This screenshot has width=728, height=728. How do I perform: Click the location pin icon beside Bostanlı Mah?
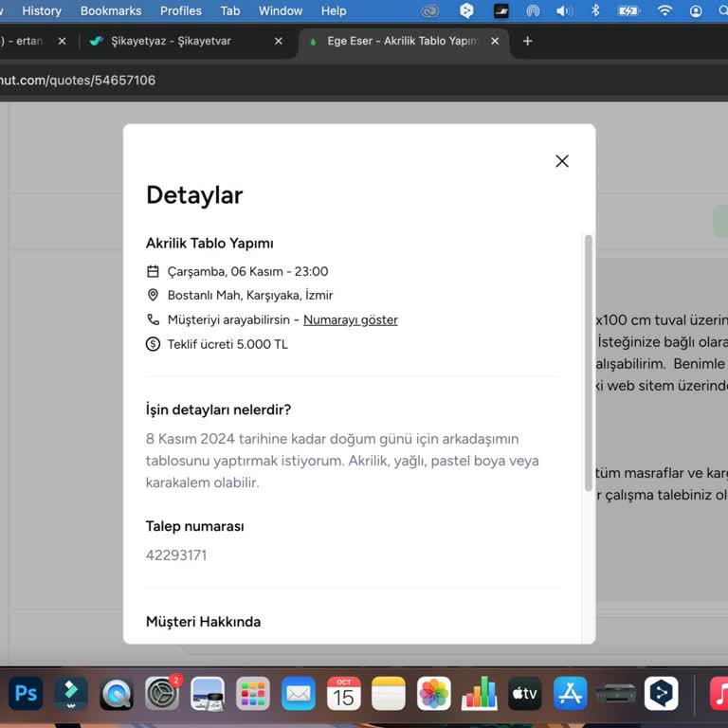154,296
